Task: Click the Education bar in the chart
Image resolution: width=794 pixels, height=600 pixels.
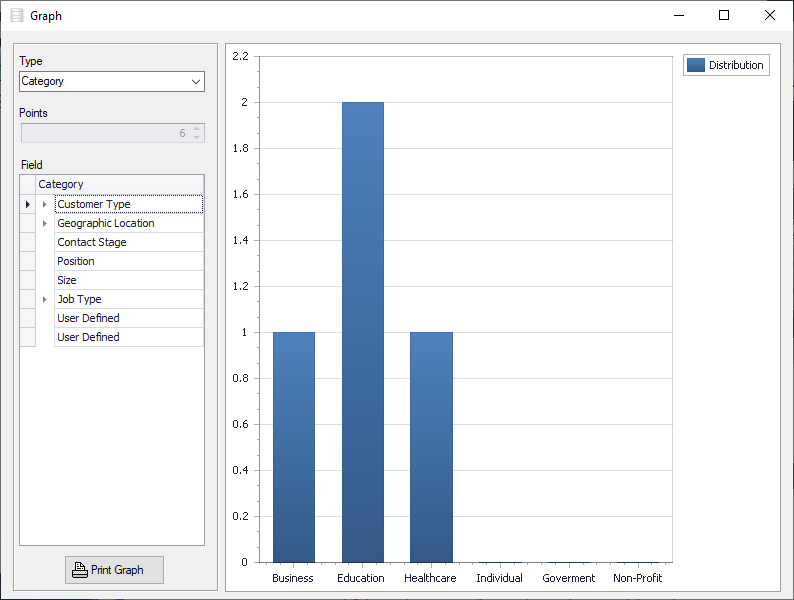Action: click(x=363, y=332)
